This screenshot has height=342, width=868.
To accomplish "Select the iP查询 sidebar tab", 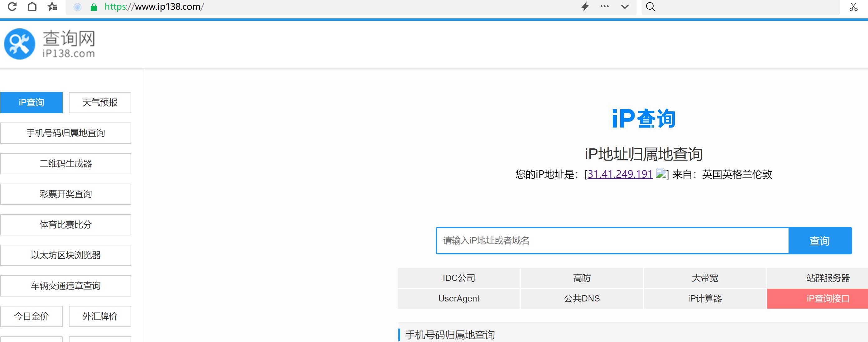I will coord(31,103).
